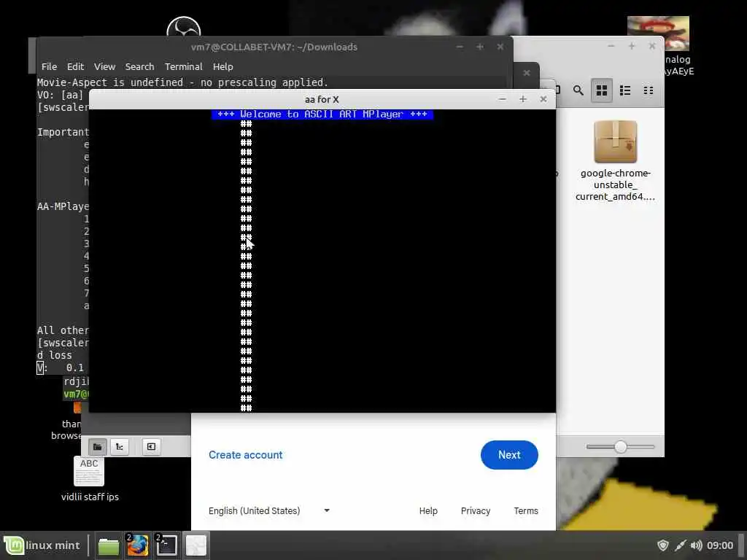Open the File menu in the terminal
Screen dimensions: 747x560
pos(49,66)
